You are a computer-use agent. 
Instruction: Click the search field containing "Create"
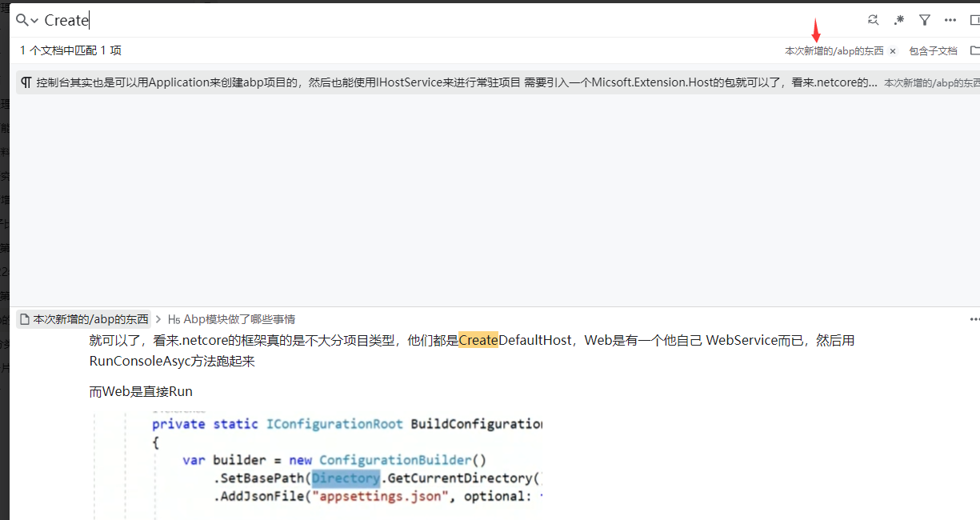coord(448,20)
